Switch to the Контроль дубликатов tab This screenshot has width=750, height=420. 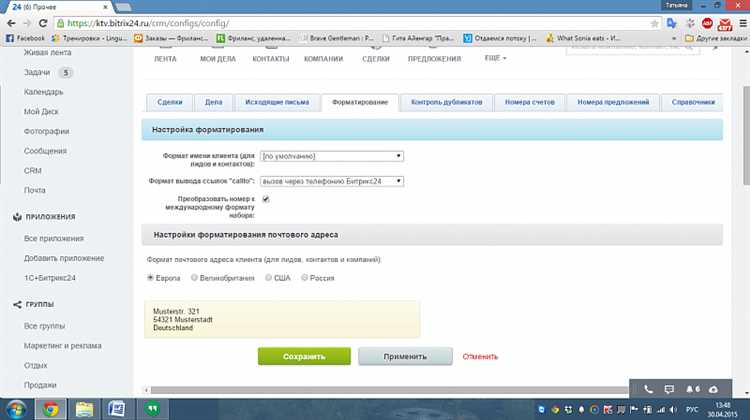(x=446, y=102)
